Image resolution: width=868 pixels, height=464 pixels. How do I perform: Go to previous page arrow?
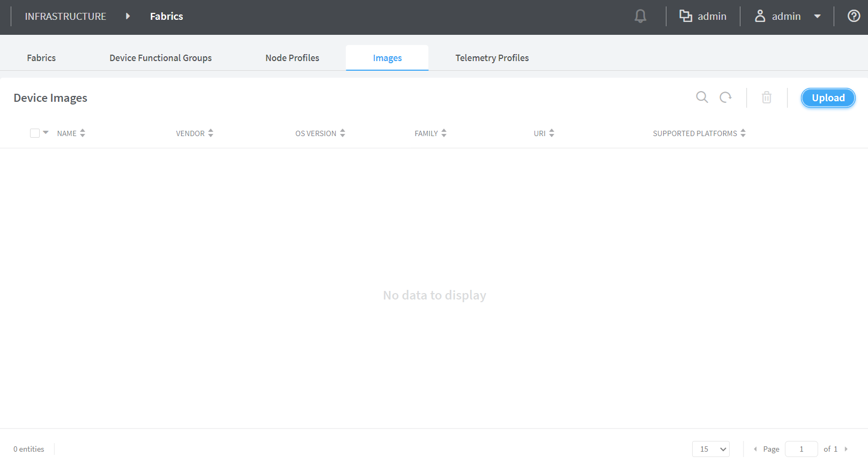pyautogui.click(x=755, y=449)
